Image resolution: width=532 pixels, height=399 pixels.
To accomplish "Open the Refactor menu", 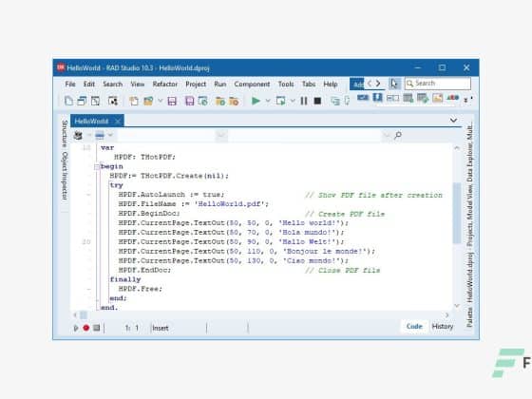I will point(165,84).
